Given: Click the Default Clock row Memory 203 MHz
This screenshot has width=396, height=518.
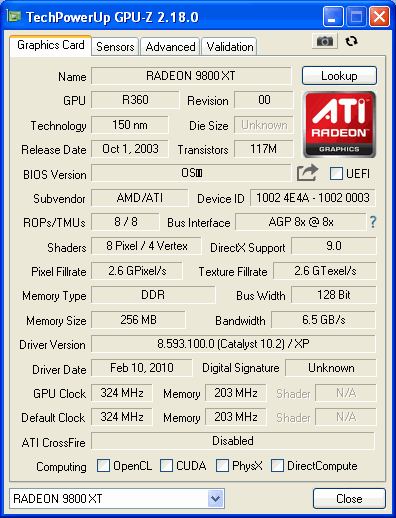Looking at the screenshot, I should [236, 417].
